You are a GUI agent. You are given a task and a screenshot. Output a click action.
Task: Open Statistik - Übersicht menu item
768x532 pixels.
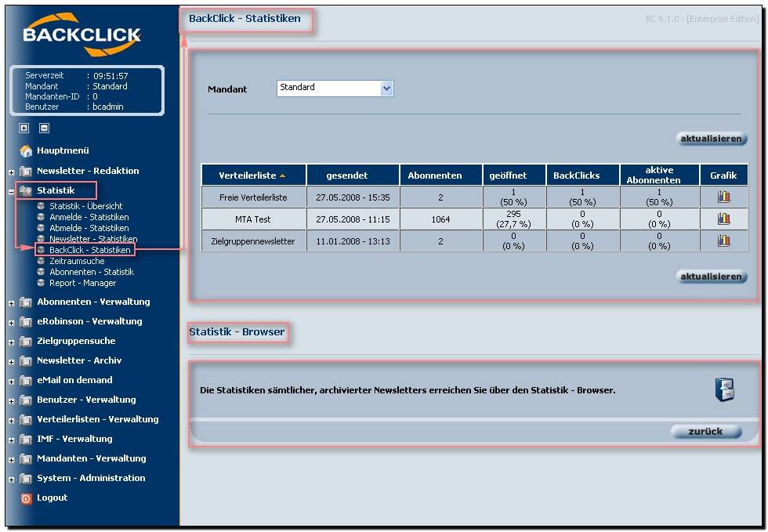coord(85,206)
